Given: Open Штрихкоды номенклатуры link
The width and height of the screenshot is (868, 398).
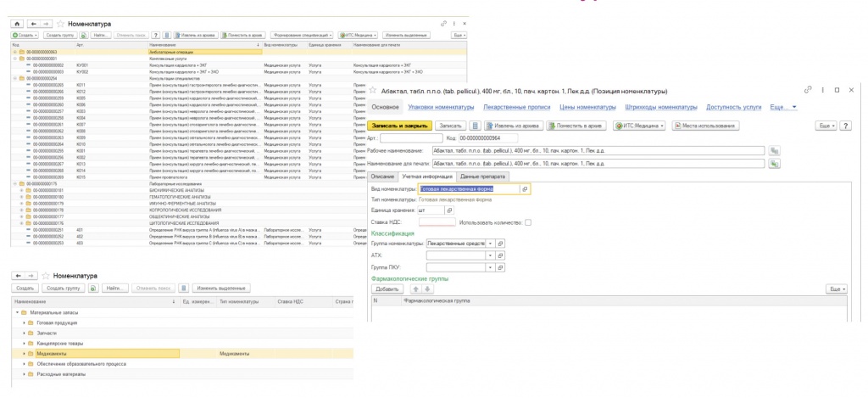Looking at the screenshot, I should click(x=661, y=107).
